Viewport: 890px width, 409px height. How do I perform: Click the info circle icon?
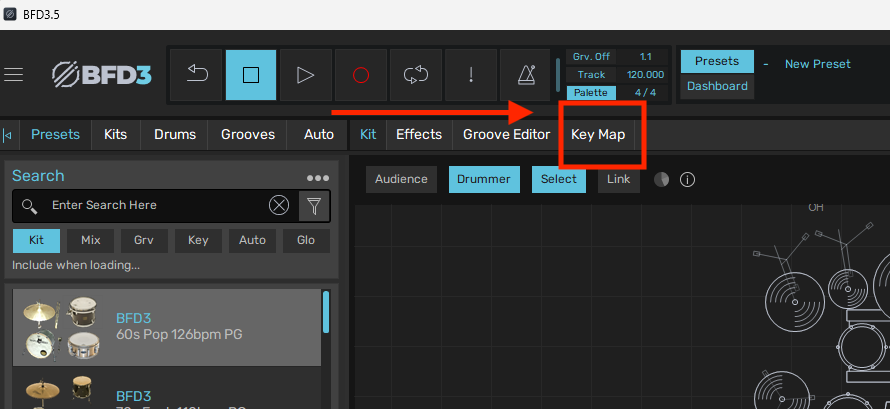(687, 180)
